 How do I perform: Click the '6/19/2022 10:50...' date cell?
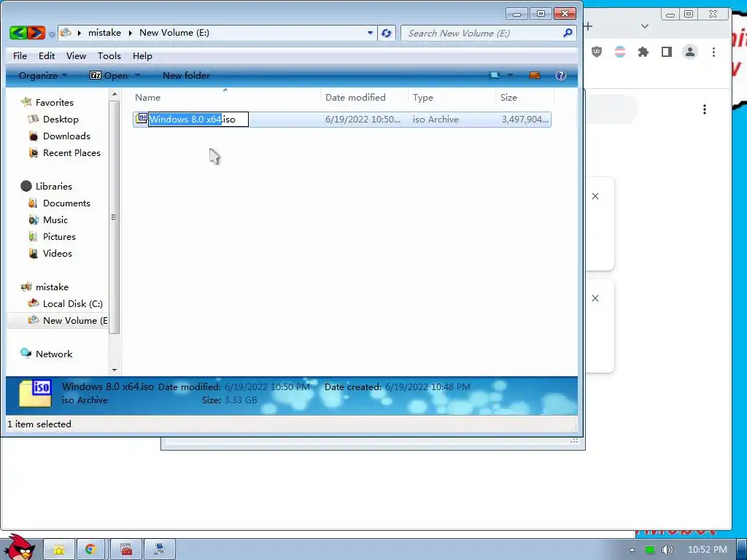click(x=363, y=119)
